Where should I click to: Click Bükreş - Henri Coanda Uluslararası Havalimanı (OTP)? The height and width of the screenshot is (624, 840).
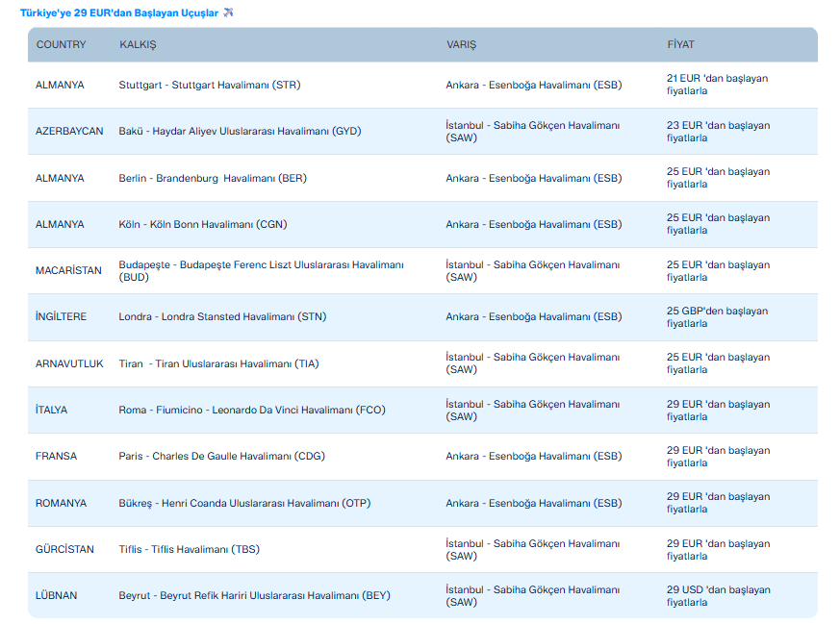[244, 503]
